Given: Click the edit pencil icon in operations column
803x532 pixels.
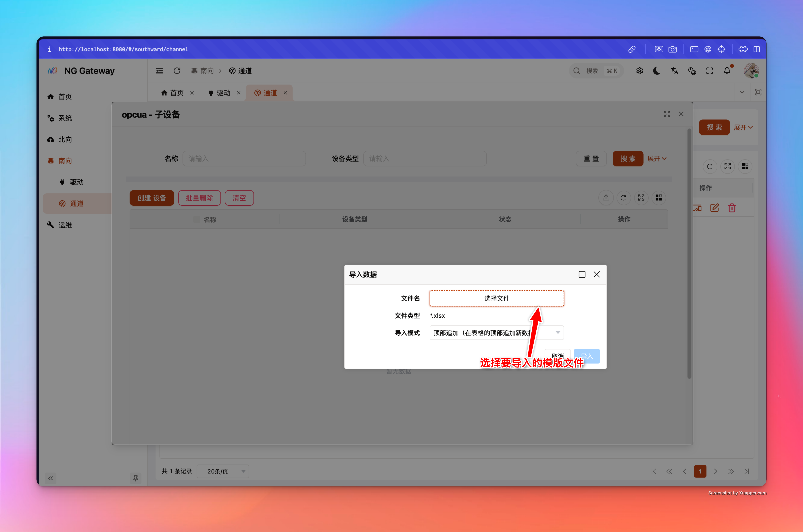Looking at the screenshot, I should click(714, 208).
